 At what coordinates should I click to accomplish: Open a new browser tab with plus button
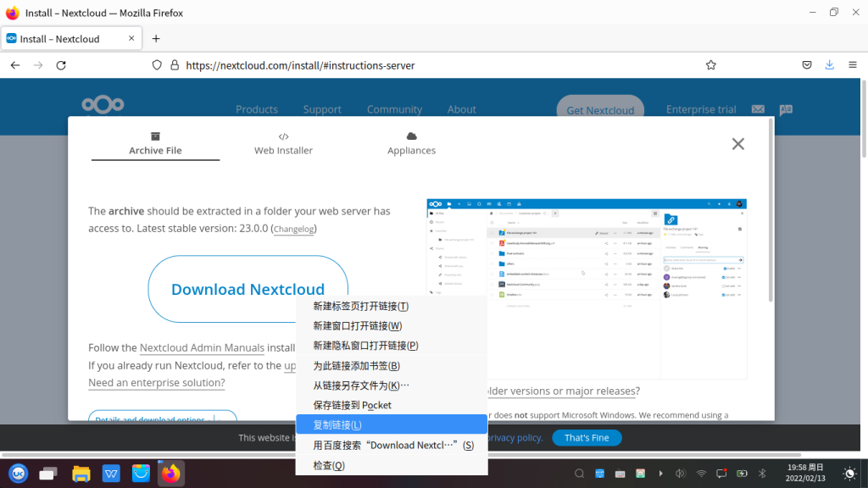156,39
